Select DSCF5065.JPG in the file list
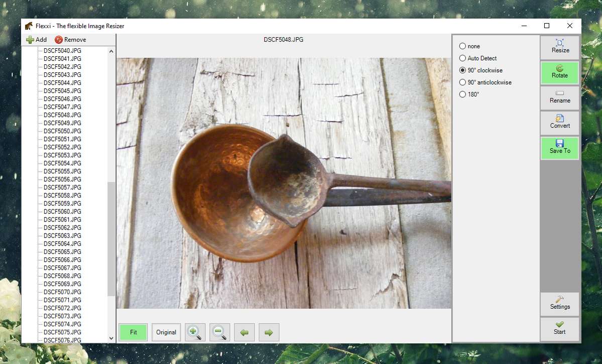Image resolution: width=602 pixels, height=364 pixels. [x=62, y=252]
